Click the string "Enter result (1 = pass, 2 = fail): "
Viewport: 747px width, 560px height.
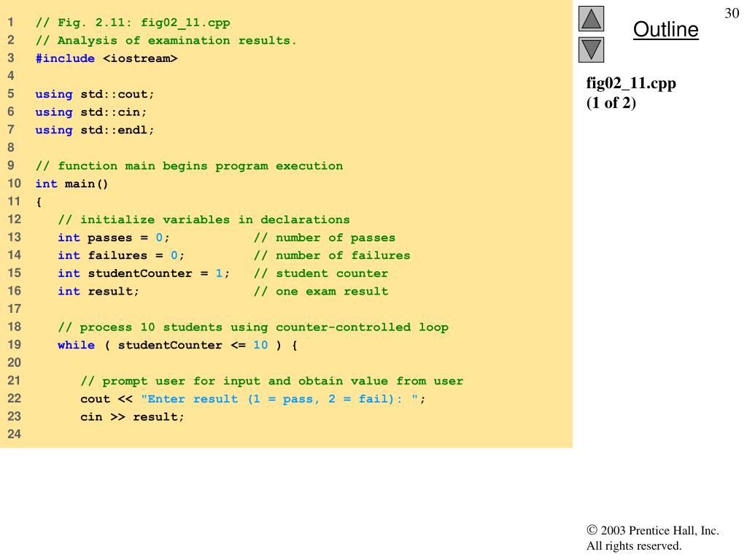[x=279, y=399]
